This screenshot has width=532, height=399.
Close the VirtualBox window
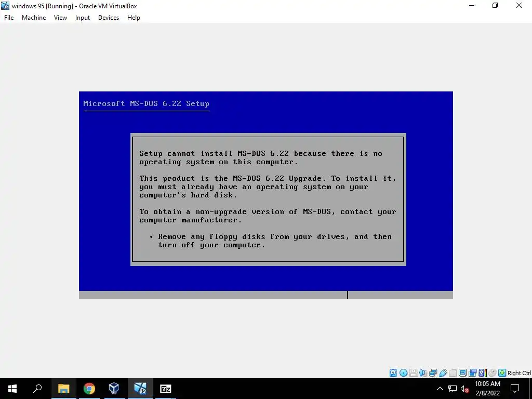(x=519, y=5)
